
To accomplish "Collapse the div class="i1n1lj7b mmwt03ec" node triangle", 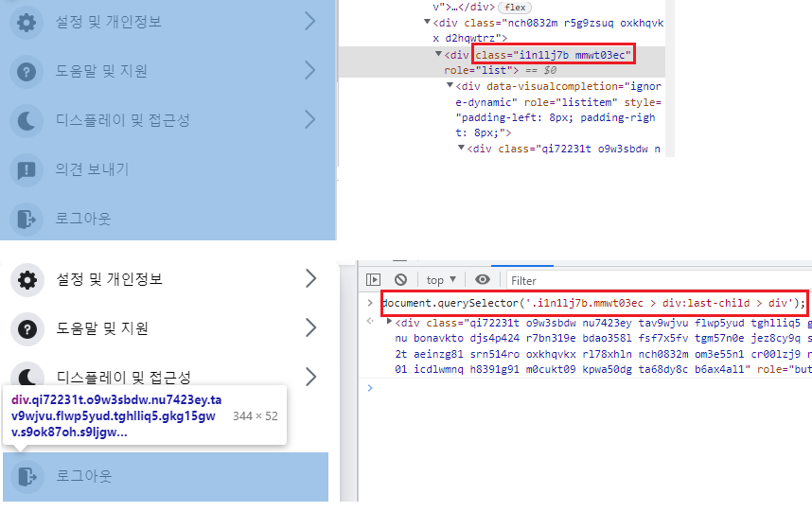I will click(x=438, y=54).
